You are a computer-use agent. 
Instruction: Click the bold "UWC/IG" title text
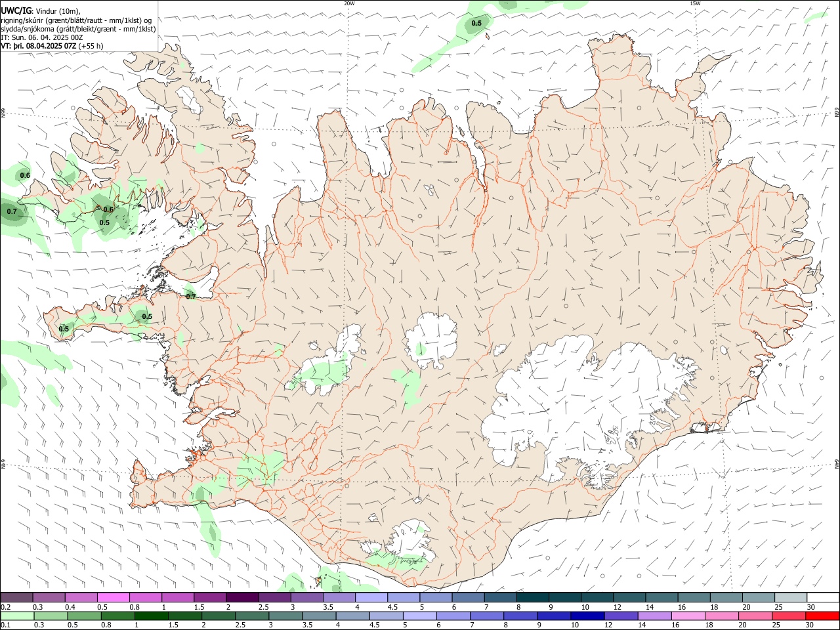16,10
